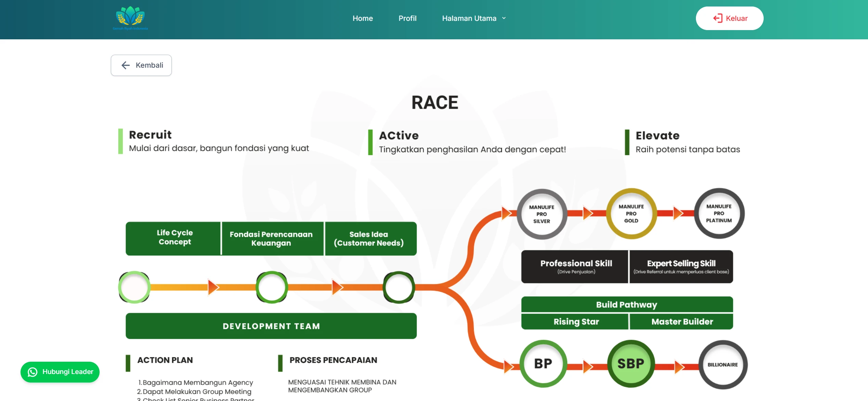
Task: Click the Master Builder label
Action: [x=682, y=322]
